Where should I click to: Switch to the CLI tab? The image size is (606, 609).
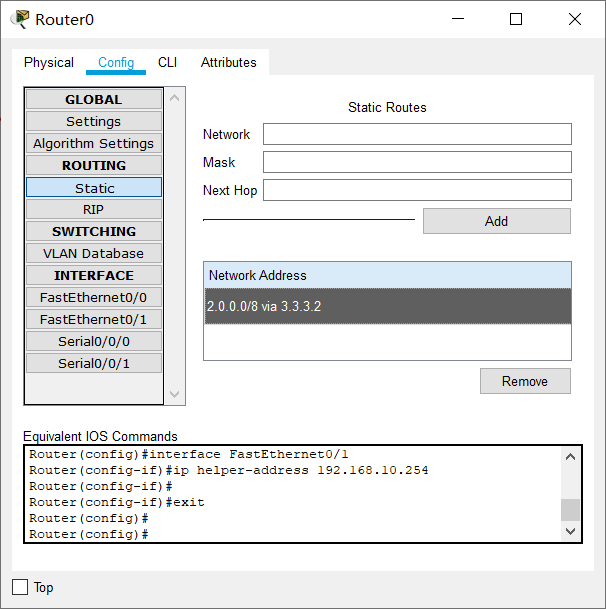[167, 63]
